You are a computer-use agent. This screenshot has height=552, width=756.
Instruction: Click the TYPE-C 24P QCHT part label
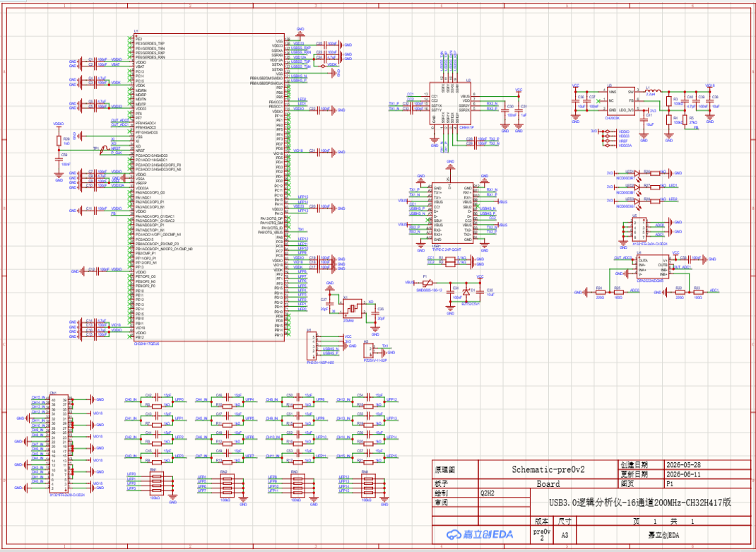446,249
